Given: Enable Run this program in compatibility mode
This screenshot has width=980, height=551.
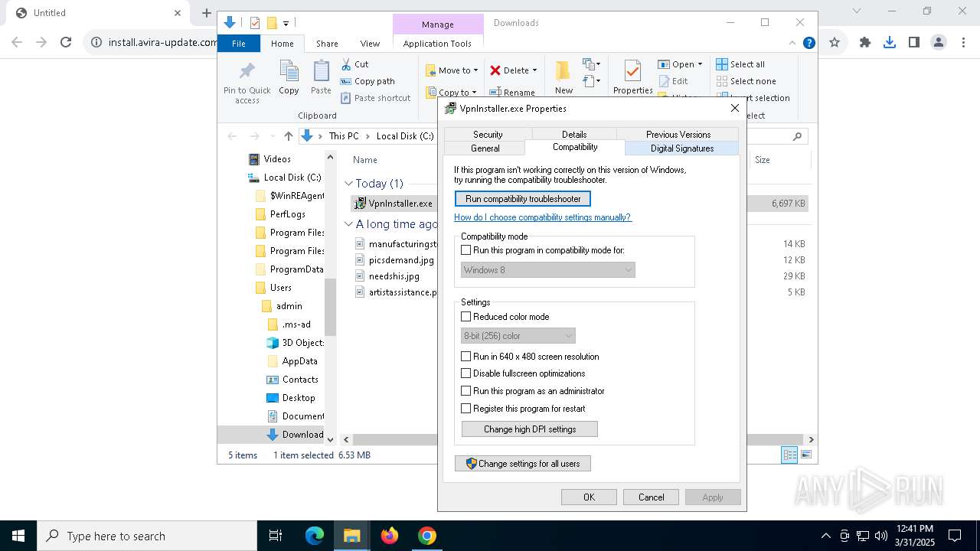Looking at the screenshot, I should 465,250.
